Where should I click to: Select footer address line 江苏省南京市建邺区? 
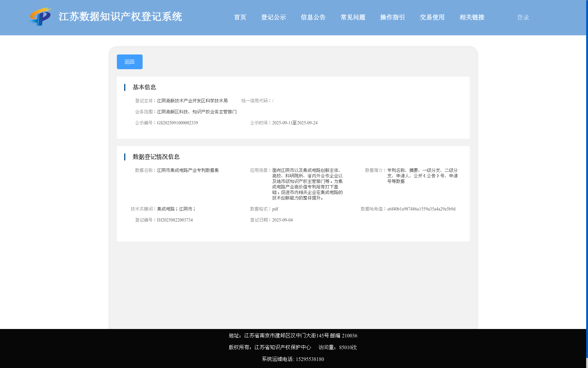click(x=293, y=336)
